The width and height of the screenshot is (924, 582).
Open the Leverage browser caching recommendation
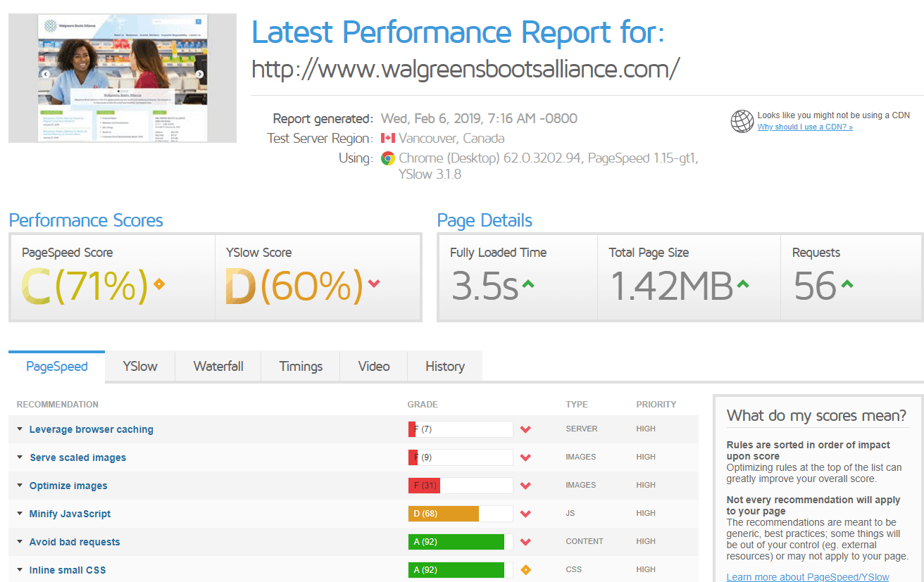click(92, 429)
